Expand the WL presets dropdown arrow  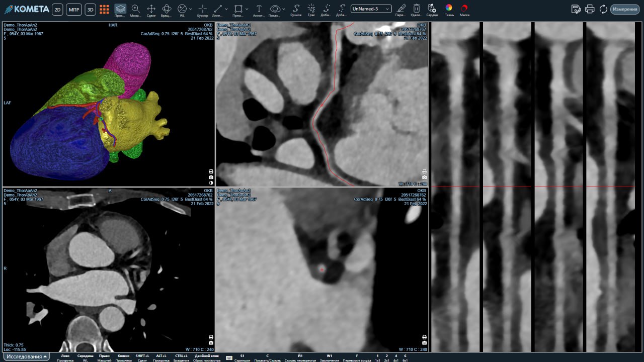191,9
